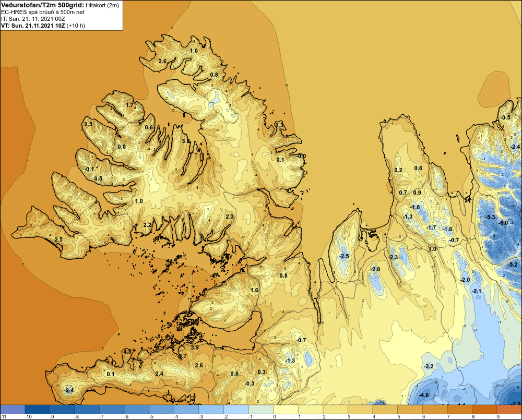The width and height of the screenshot is (522, 420).
Task: Click the -2.5 temperature value
Action: tap(344, 256)
